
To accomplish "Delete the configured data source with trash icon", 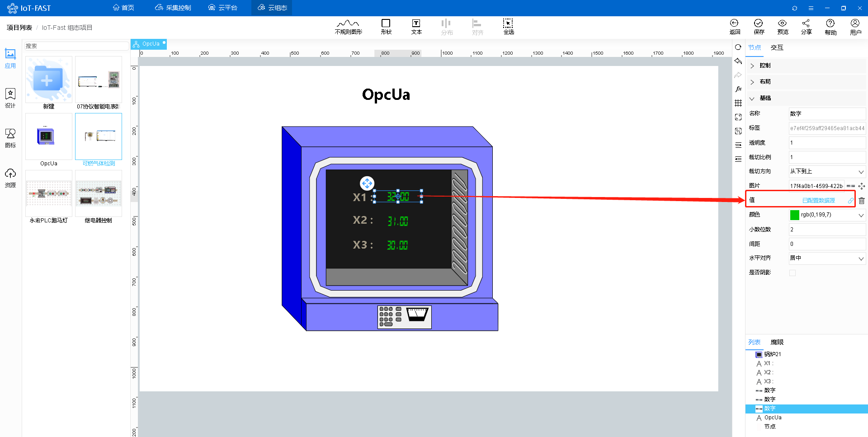I will pyautogui.click(x=862, y=201).
